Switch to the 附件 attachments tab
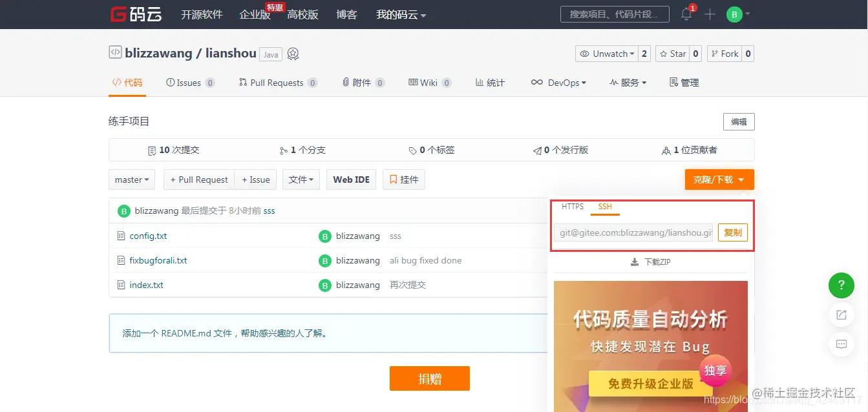This screenshot has height=412, width=868. click(363, 83)
